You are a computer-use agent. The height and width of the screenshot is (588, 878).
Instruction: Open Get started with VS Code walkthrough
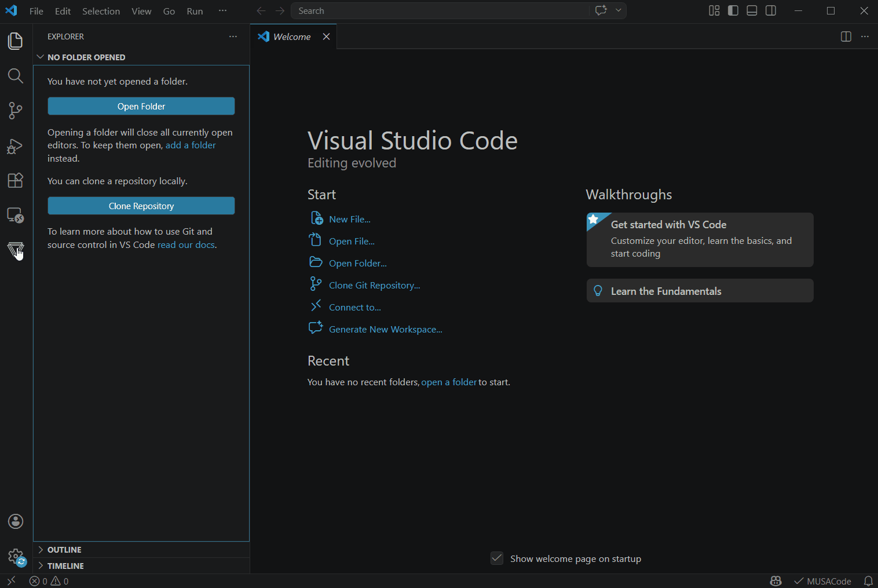[x=700, y=240]
